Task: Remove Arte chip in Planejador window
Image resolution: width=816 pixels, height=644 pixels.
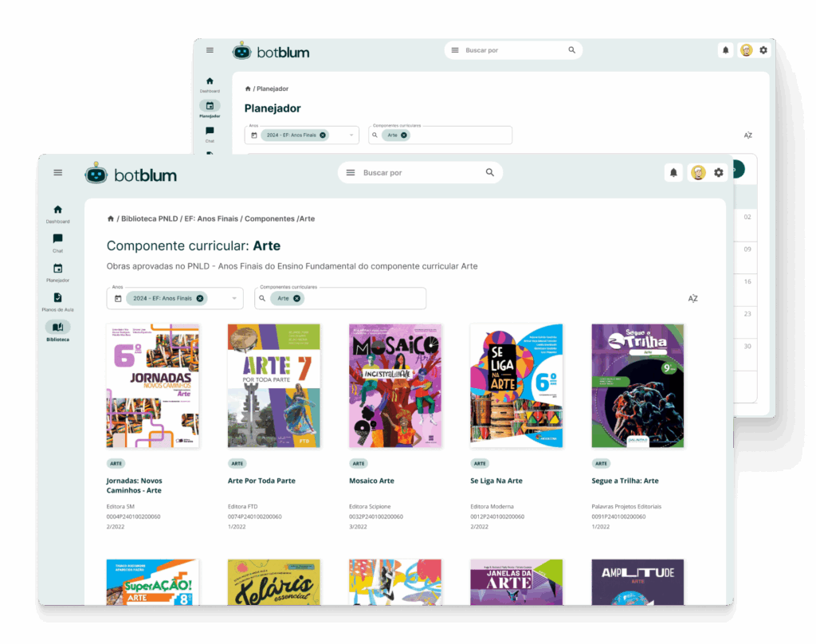Action: 404,135
